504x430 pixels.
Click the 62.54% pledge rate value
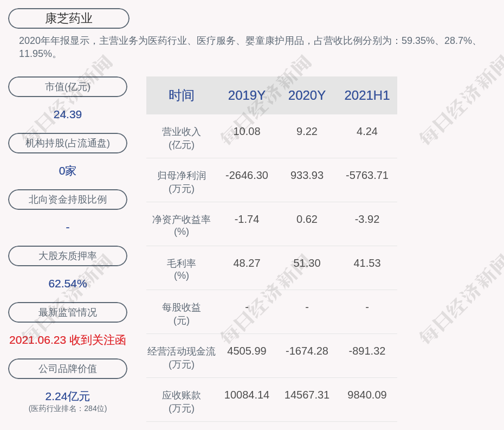tap(68, 284)
